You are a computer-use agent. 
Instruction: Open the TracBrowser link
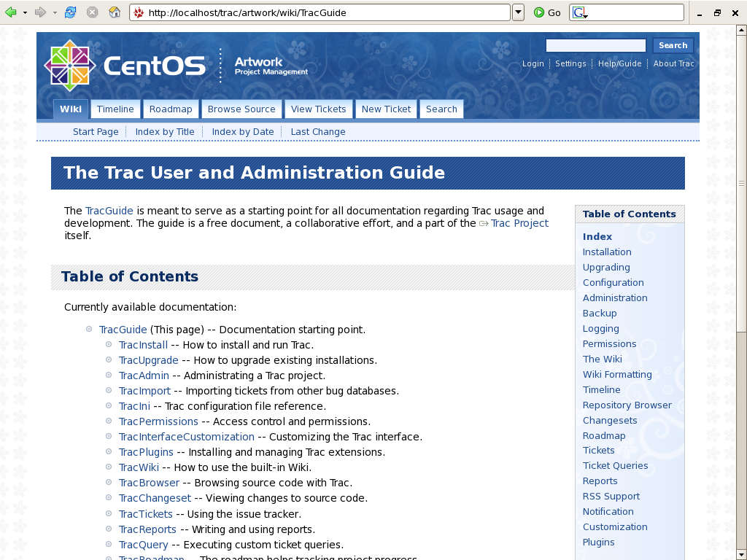coord(149,483)
